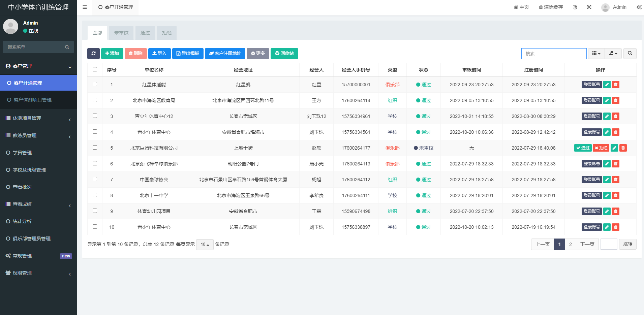Switch to the 未审核 tab
The height and width of the screenshot is (315, 644).
pos(121,33)
